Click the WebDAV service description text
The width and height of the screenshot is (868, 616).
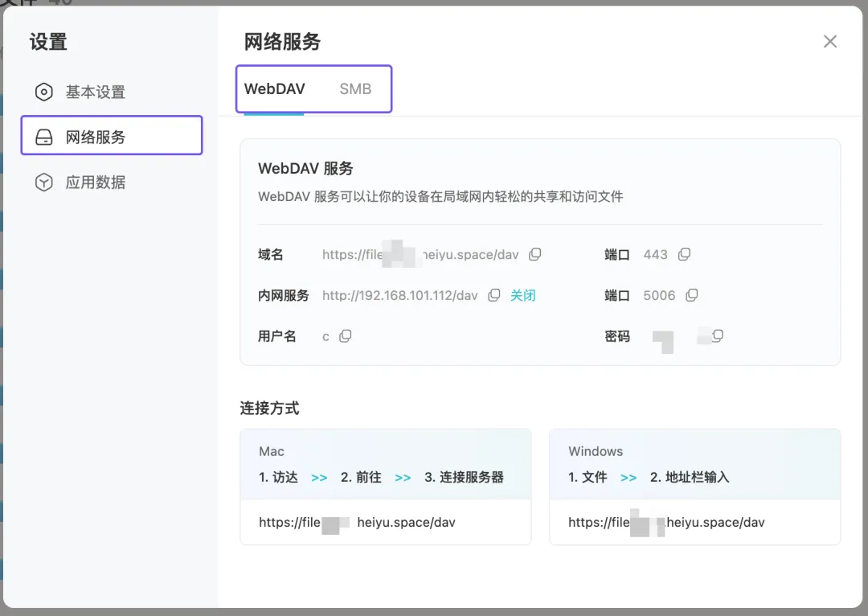coord(440,197)
